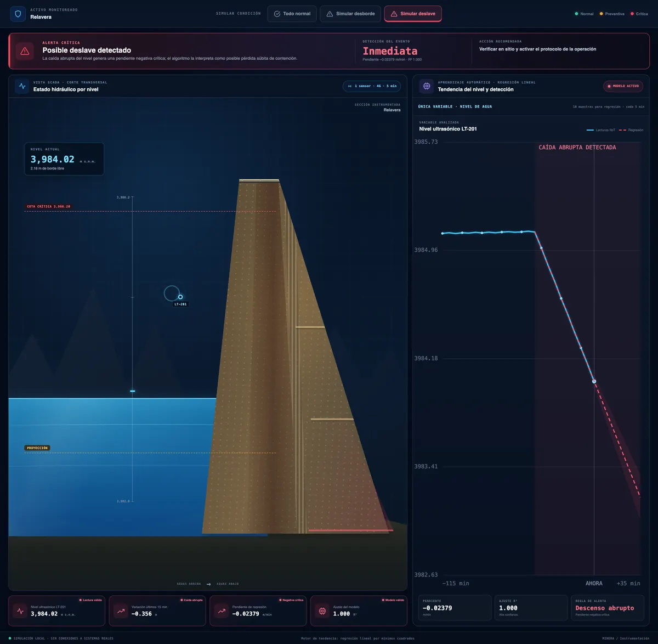This screenshot has width=658, height=644.
Task: Select the LT-201 sensor marker
Action: point(180,297)
